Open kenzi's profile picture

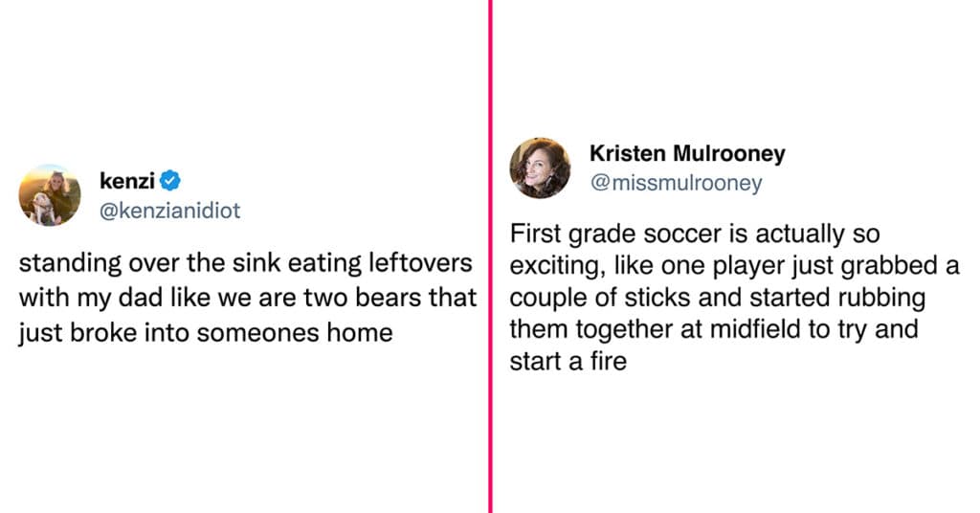[x=50, y=195]
